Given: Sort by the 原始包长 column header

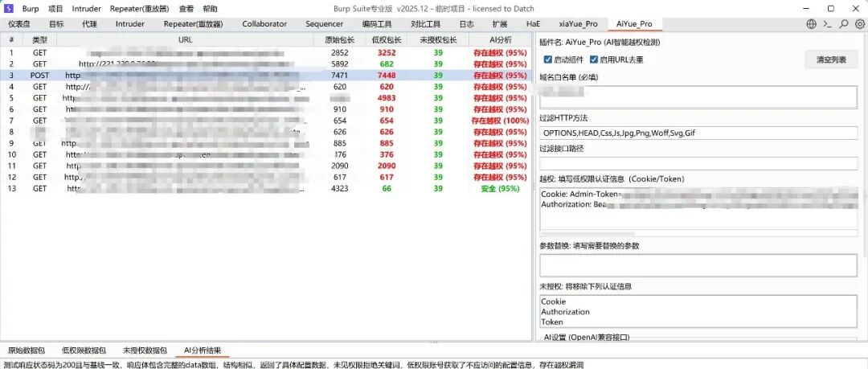Looking at the screenshot, I should point(340,40).
